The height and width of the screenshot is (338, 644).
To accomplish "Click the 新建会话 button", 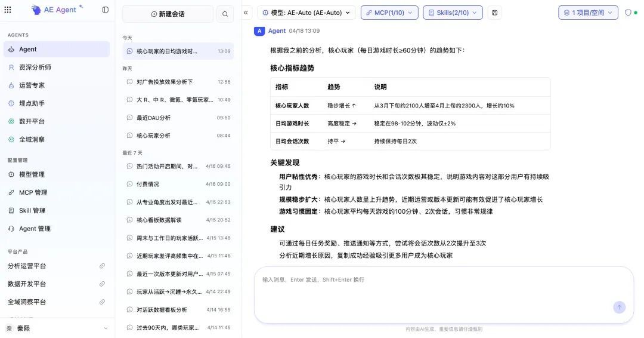I will coord(168,14).
